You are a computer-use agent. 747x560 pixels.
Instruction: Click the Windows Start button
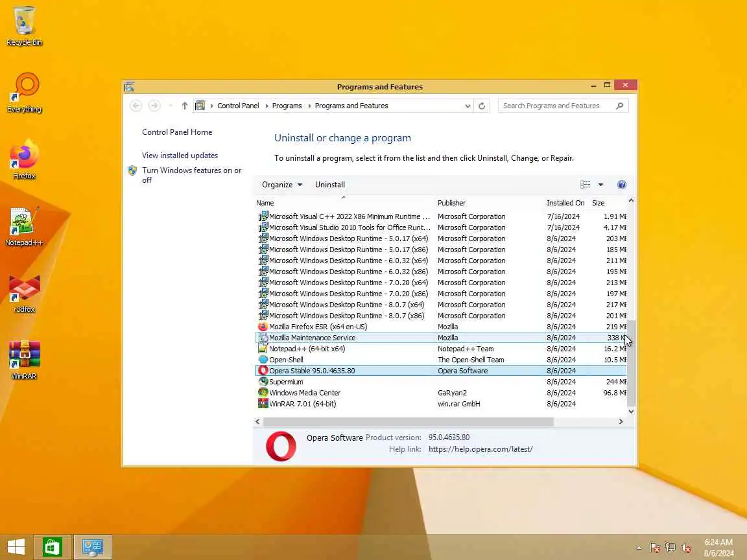(16, 546)
